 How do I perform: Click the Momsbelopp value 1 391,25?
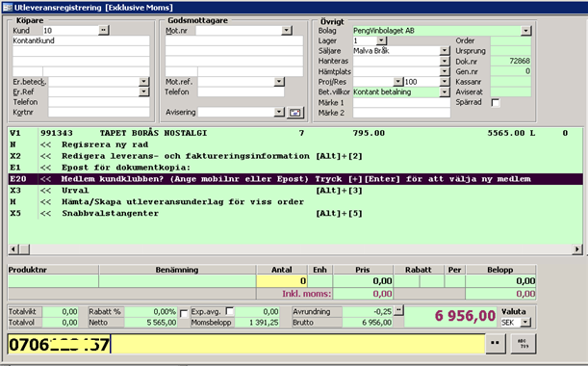pos(257,323)
